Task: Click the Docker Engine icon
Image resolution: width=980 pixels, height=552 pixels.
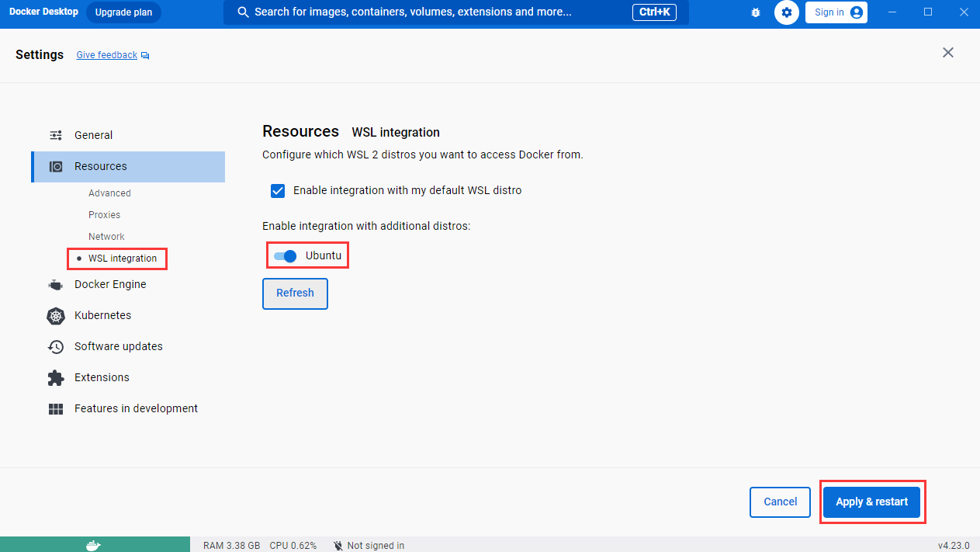Action: (x=56, y=284)
